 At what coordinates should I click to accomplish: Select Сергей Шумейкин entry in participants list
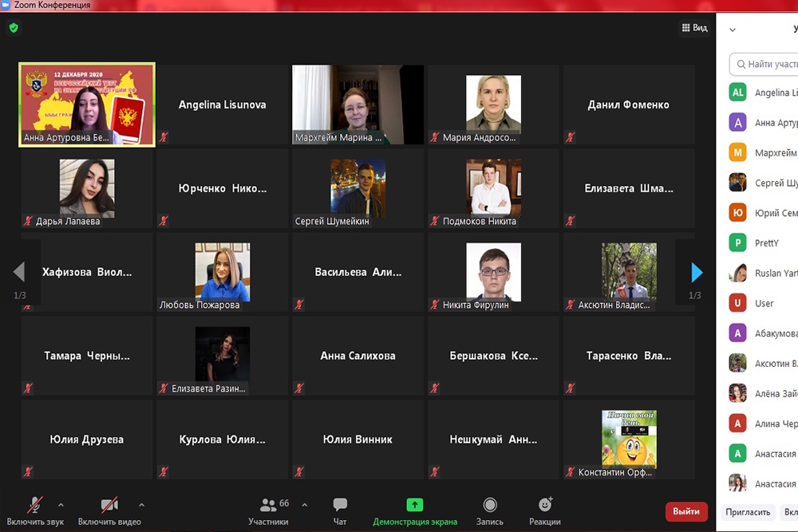tap(764, 183)
